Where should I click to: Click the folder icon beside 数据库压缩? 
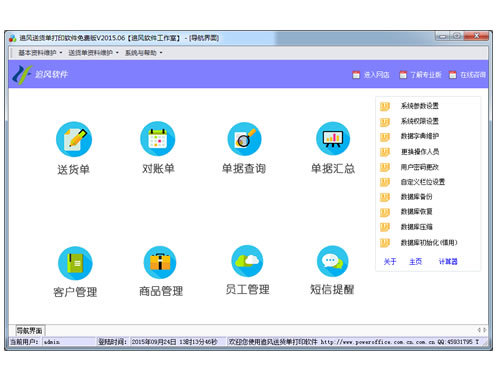[385, 227]
